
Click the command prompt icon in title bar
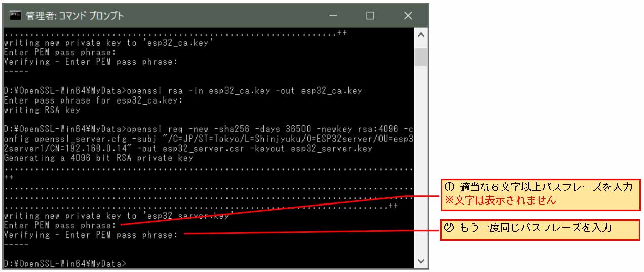pyautogui.click(x=15, y=15)
